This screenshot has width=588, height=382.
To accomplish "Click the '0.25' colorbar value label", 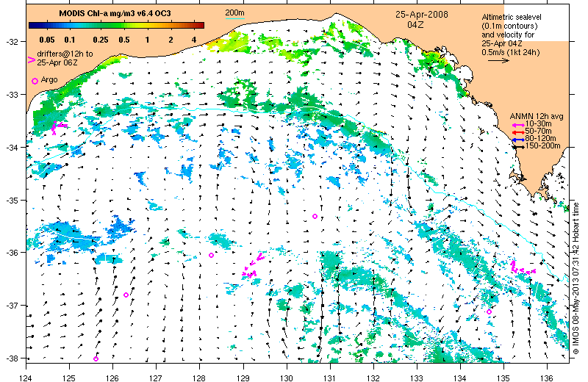I will point(101,40).
